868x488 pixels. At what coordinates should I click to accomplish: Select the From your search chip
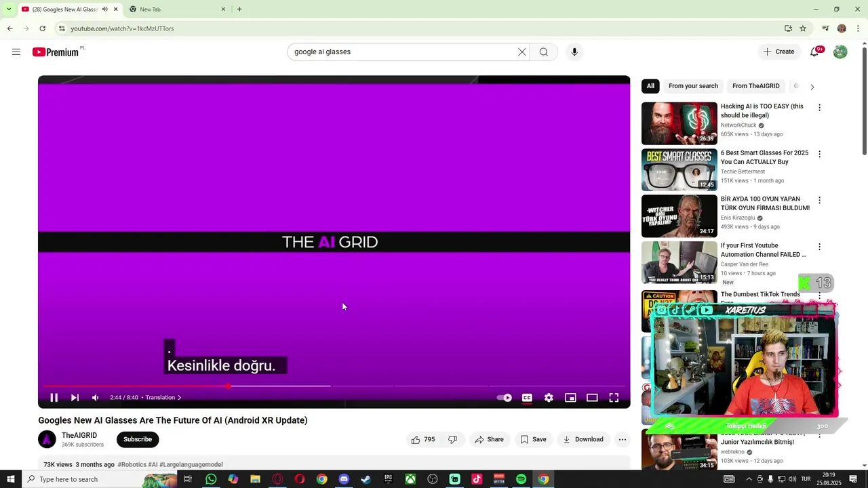click(x=693, y=86)
